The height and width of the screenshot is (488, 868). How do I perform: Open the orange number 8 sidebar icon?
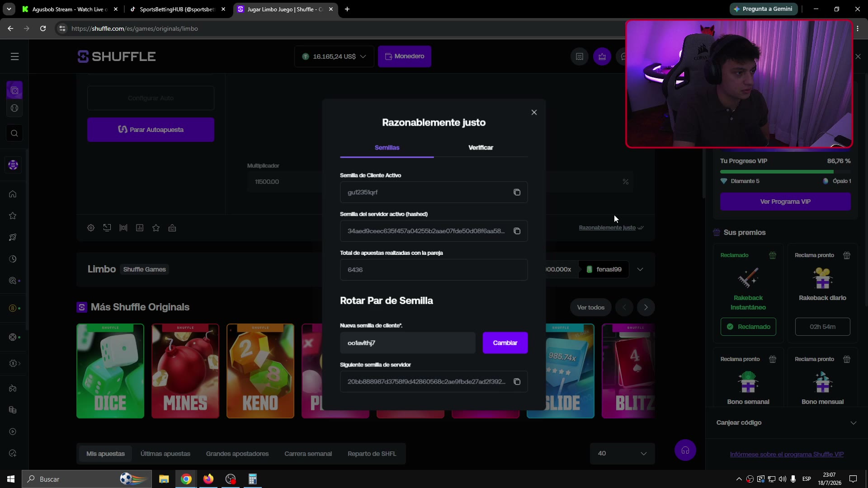pyautogui.click(x=13, y=308)
